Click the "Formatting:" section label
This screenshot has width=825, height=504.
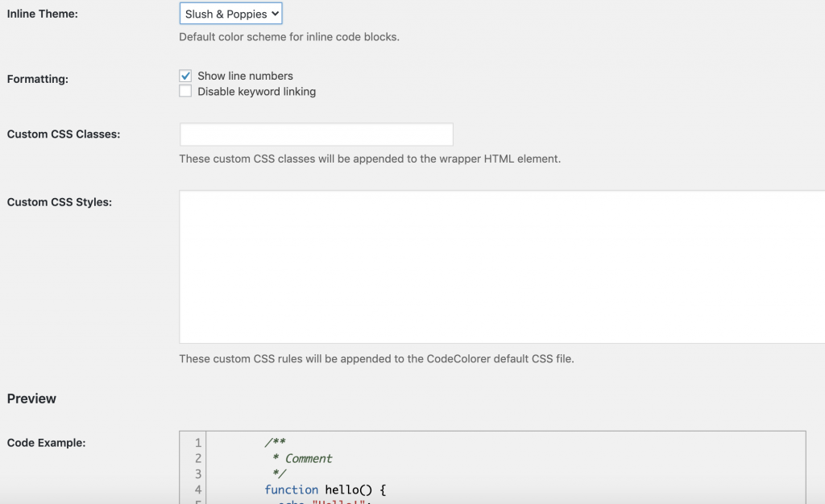click(x=37, y=79)
